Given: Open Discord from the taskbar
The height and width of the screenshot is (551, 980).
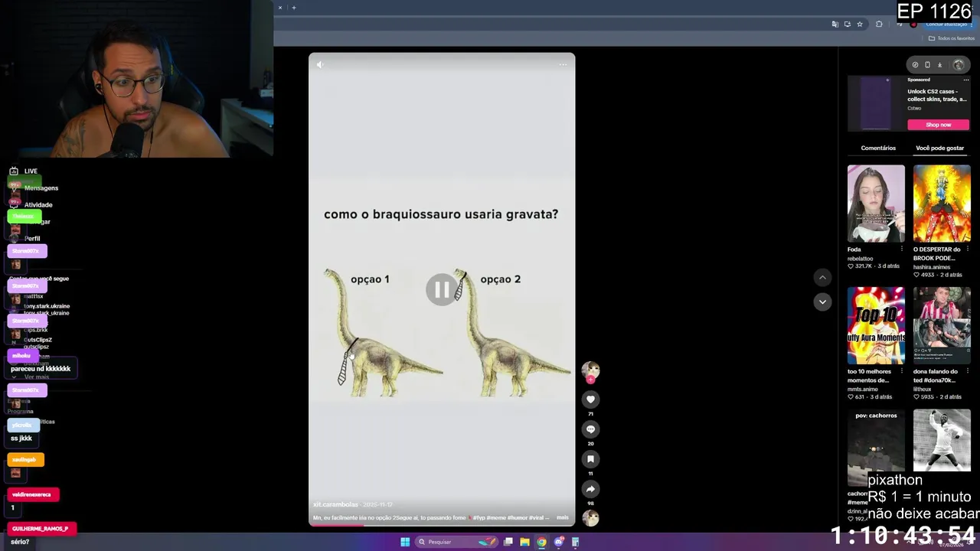Looking at the screenshot, I should point(559,542).
